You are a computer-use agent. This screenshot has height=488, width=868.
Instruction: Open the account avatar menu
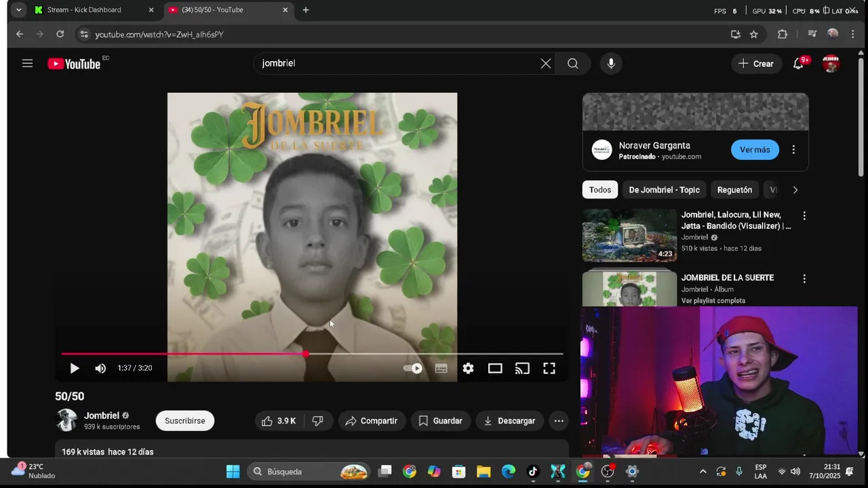[831, 64]
